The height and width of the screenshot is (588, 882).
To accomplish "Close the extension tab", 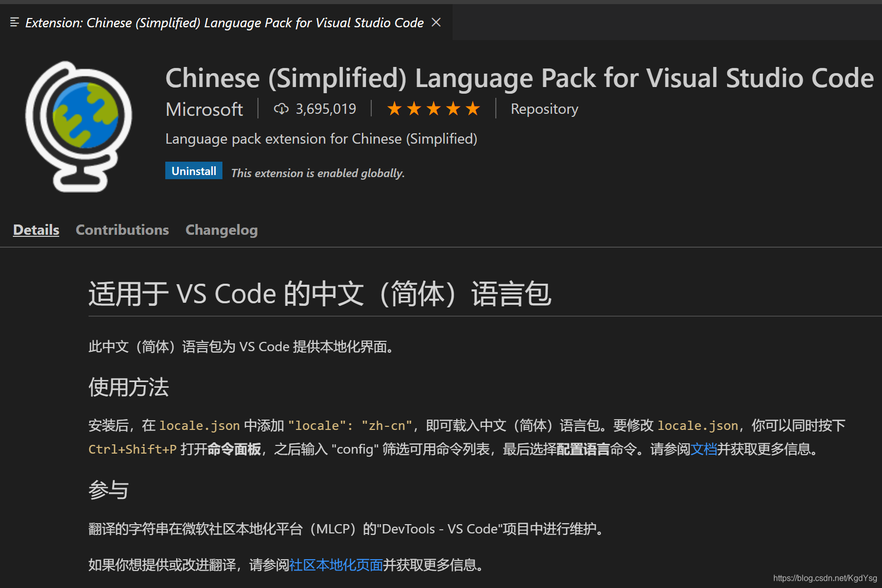I will pyautogui.click(x=436, y=22).
